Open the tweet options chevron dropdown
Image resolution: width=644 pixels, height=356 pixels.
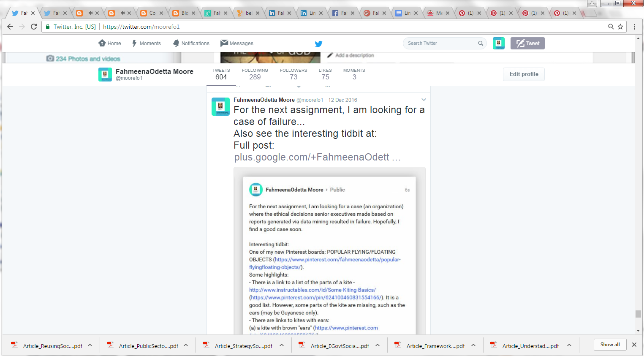(424, 100)
